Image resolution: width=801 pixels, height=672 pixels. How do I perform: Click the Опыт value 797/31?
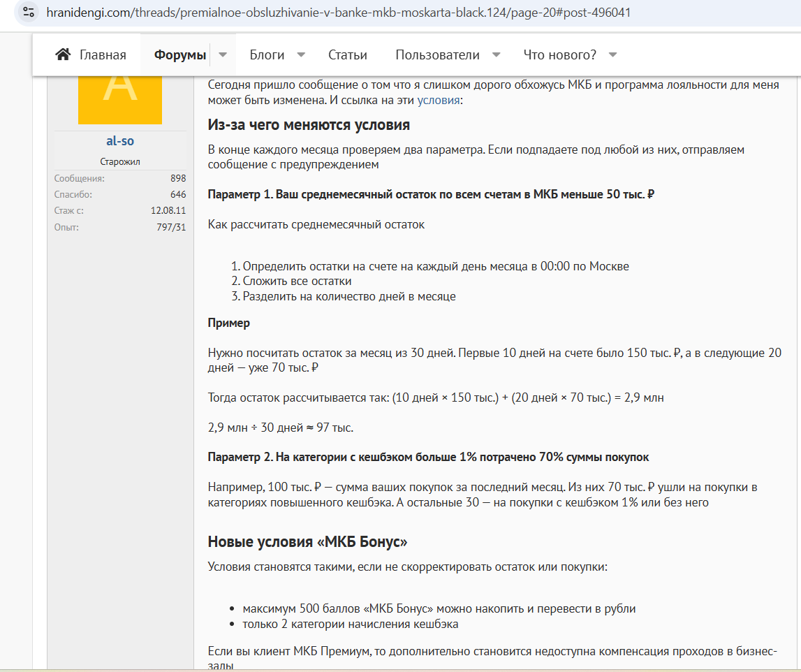171,227
